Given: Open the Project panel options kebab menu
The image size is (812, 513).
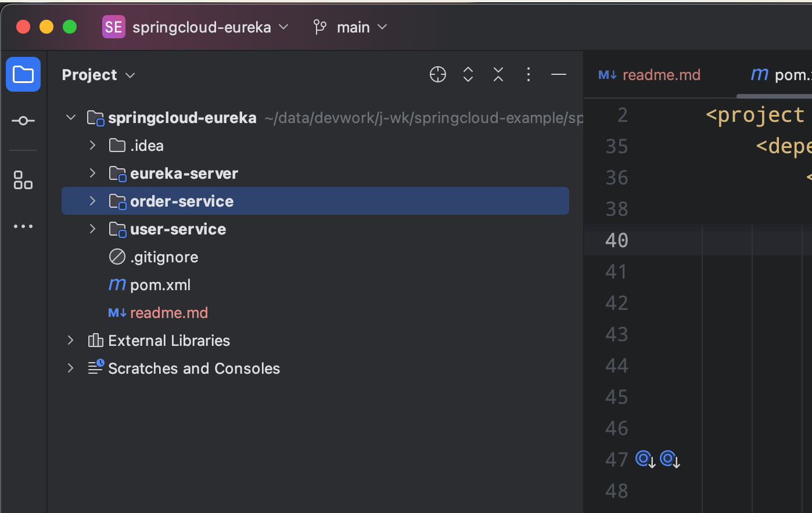Looking at the screenshot, I should click(528, 74).
